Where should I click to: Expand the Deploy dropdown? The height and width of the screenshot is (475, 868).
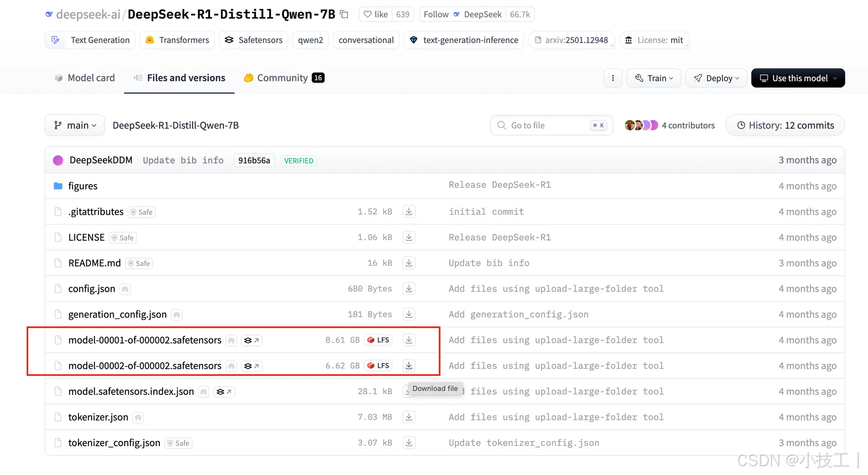(x=716, y=78)
